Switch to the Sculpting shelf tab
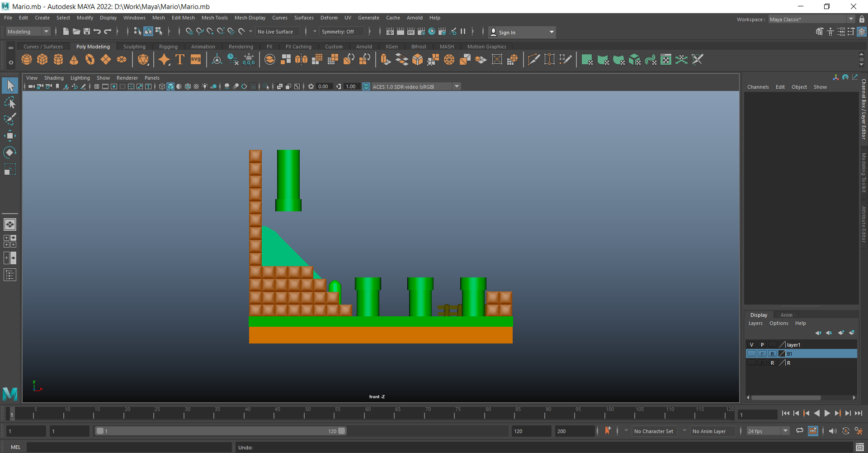 tap(134, 47)
